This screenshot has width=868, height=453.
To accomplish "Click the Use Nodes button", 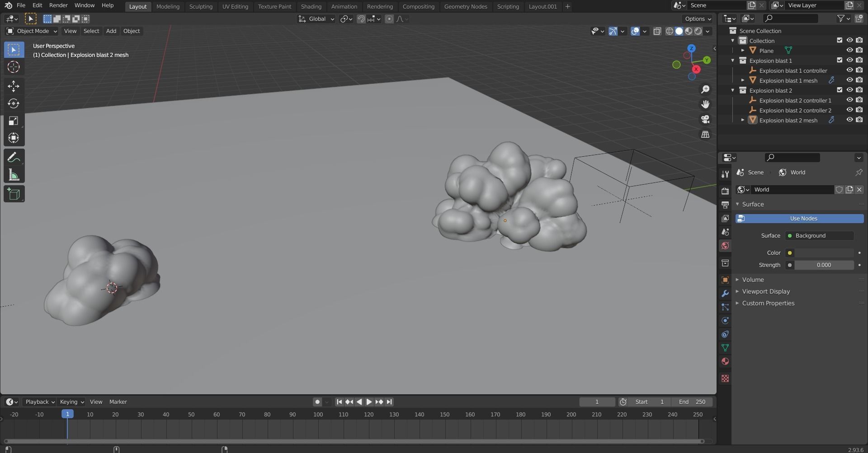I will pos(799,218).
